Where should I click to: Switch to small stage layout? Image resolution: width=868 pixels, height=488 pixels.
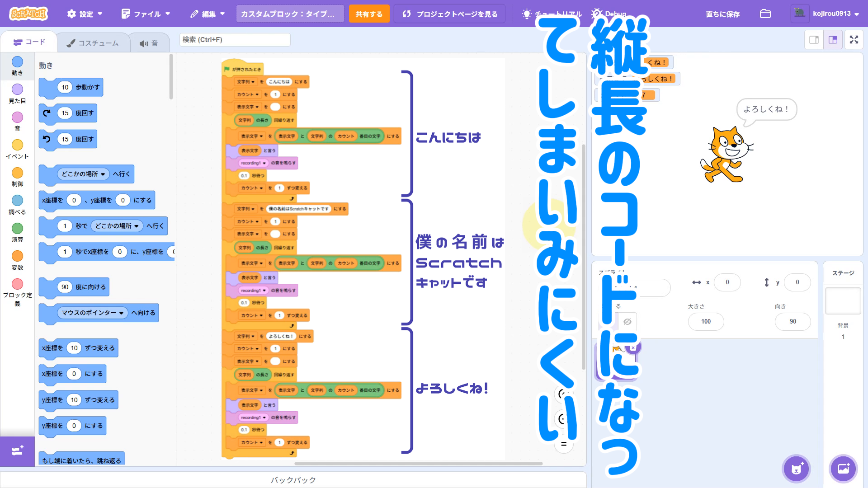pyautogui.click(x=814, y=40)
